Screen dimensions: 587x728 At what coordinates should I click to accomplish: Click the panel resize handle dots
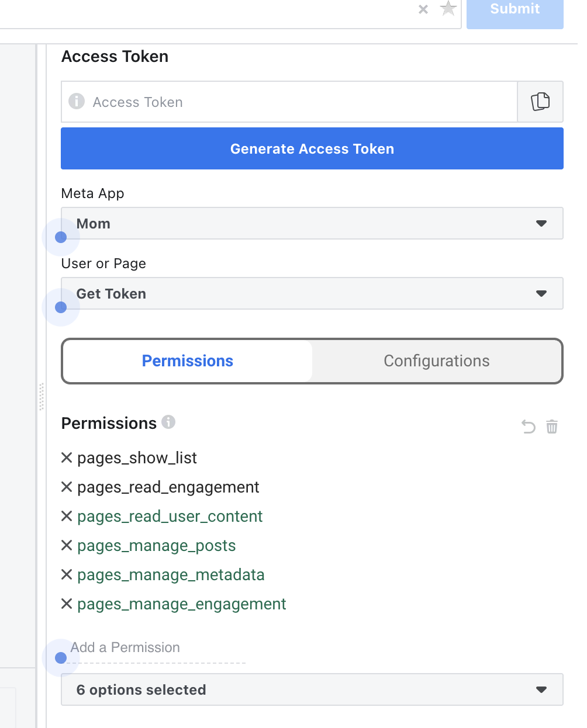42,397
